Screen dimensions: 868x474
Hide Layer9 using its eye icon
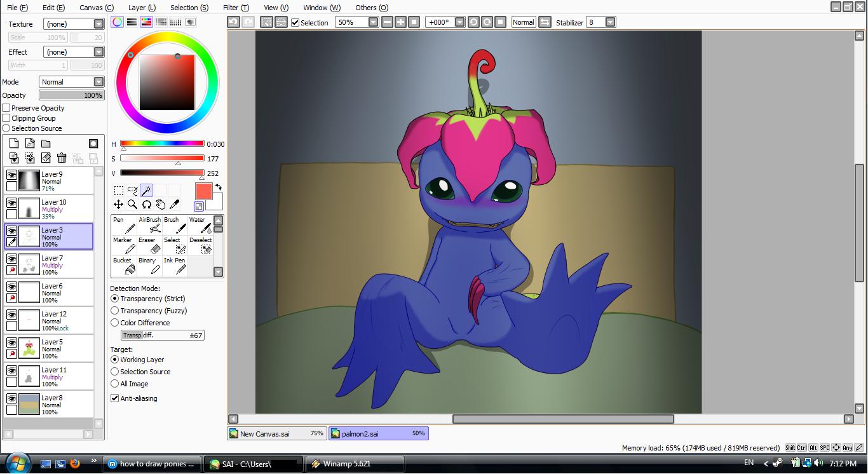(x=11, y=175)
